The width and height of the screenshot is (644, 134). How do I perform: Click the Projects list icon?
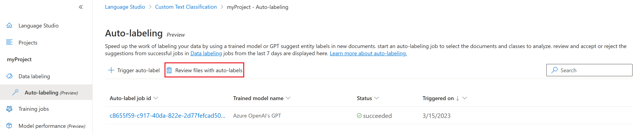pyautogui.click(x=9, y=42)
